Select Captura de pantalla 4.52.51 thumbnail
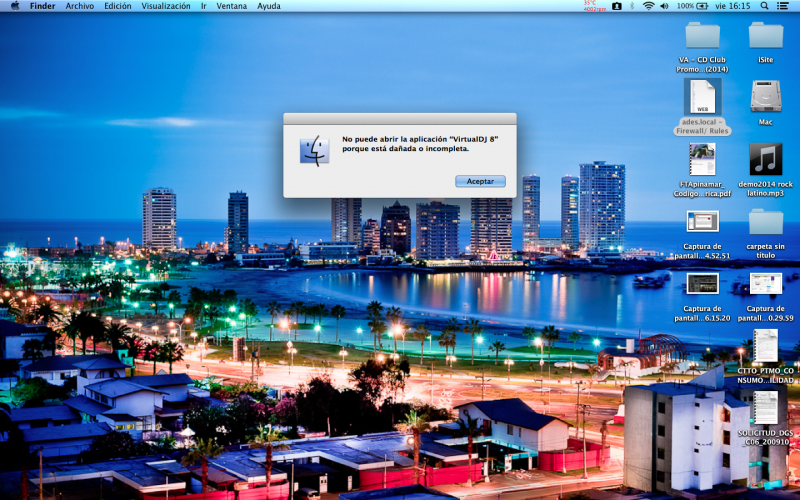Viewport: 800px width, 500px height. pyautogui.click(x=703, y=221)
